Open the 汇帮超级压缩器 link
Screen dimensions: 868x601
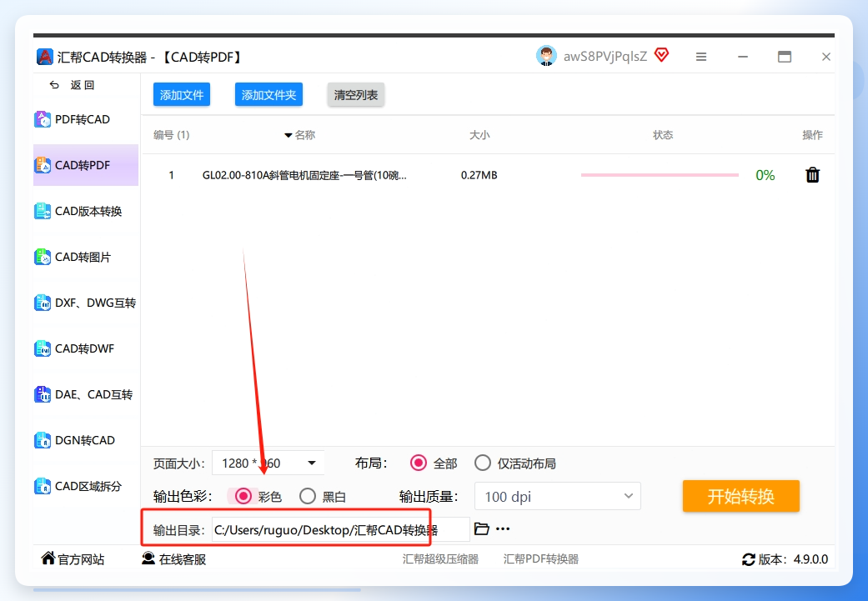[440, 559]
